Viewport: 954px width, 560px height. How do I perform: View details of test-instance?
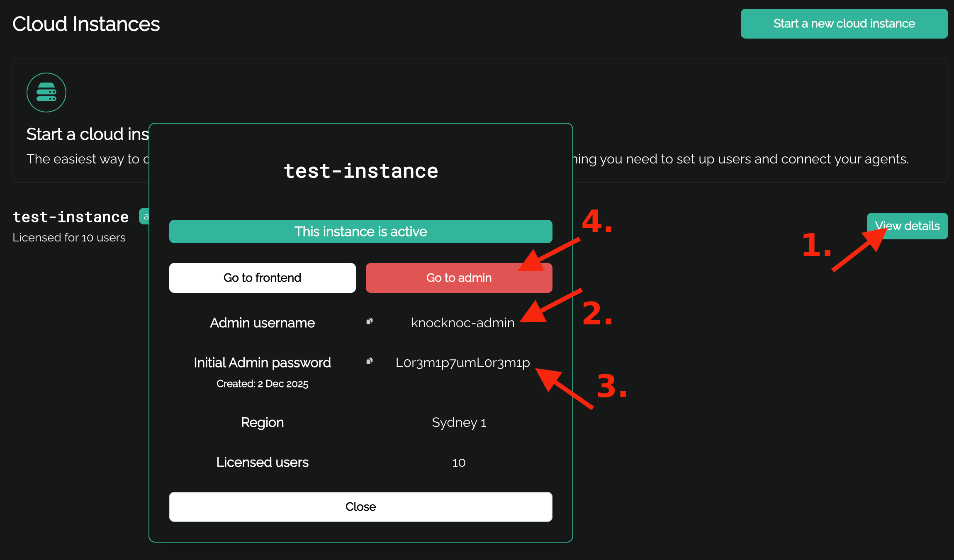pos(908,226)
